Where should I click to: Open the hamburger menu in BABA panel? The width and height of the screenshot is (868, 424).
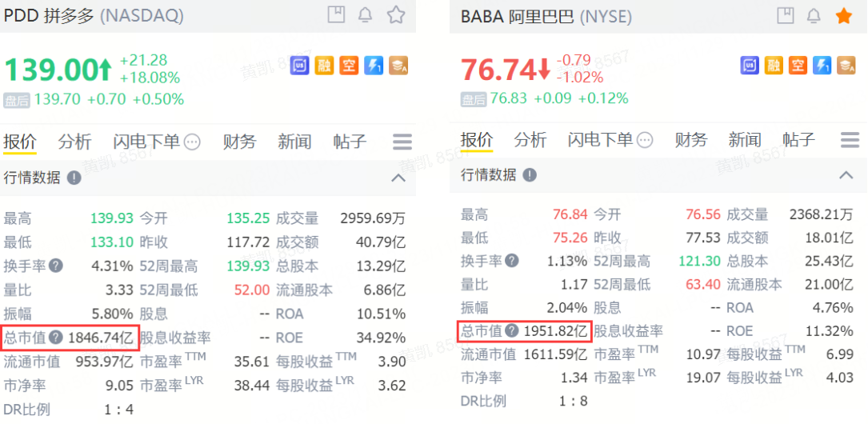(x=850, y=139)
